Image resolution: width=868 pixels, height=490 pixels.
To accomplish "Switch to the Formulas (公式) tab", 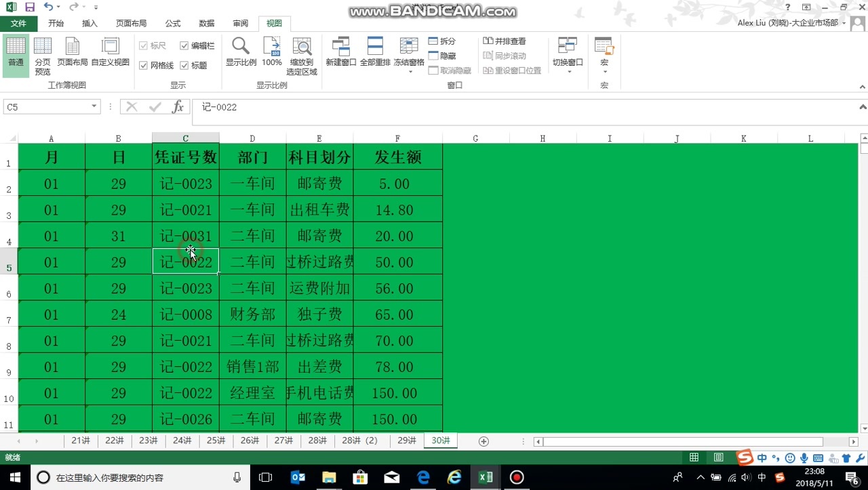I will pos(173,23).
